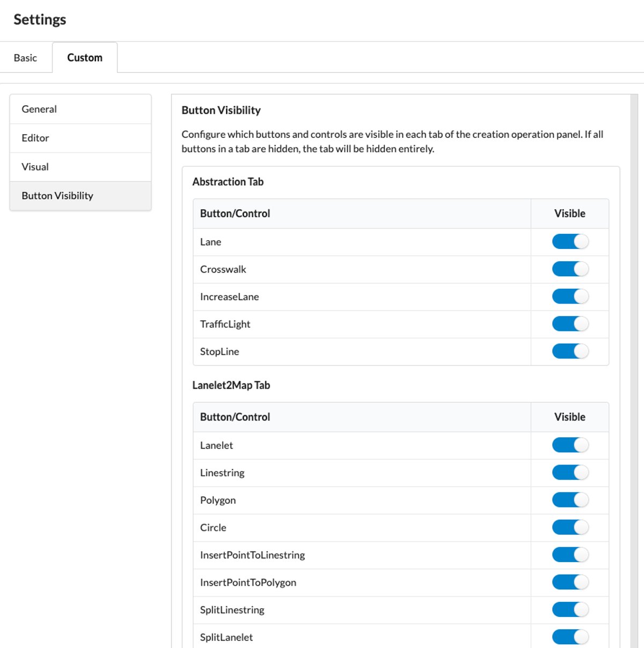Turn off TrafficLight visibility toggle
Screen dimensions: 644x648
coord(570,324)
